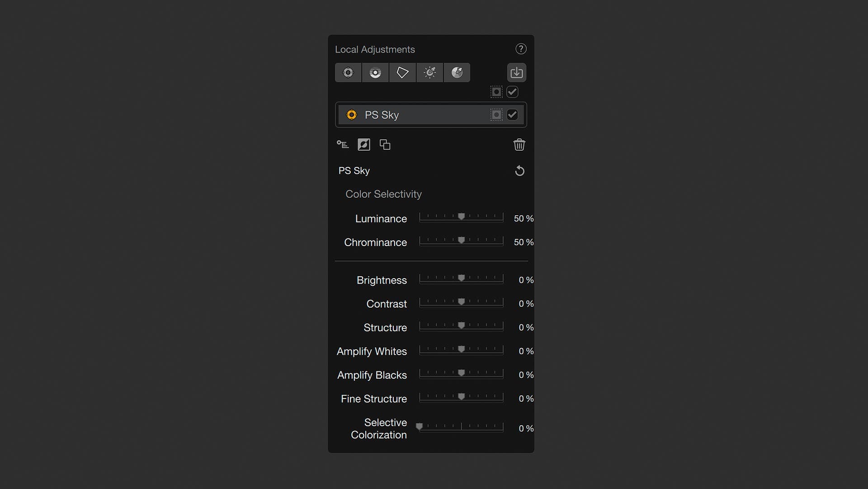
Task: Click the orange PS Sky control point icon
Action: [x=351, y=115]
